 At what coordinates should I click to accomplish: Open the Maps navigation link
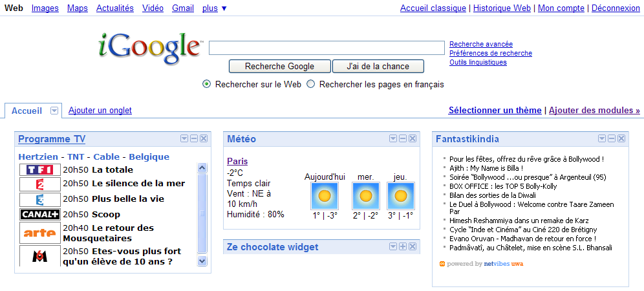pyautogui.click(x=78, y=8)
